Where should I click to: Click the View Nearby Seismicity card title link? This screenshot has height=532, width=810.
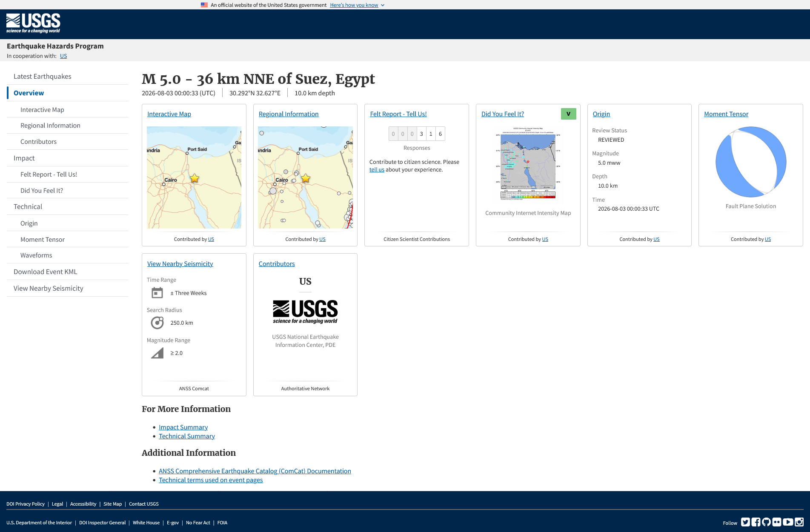click(180, 264)
